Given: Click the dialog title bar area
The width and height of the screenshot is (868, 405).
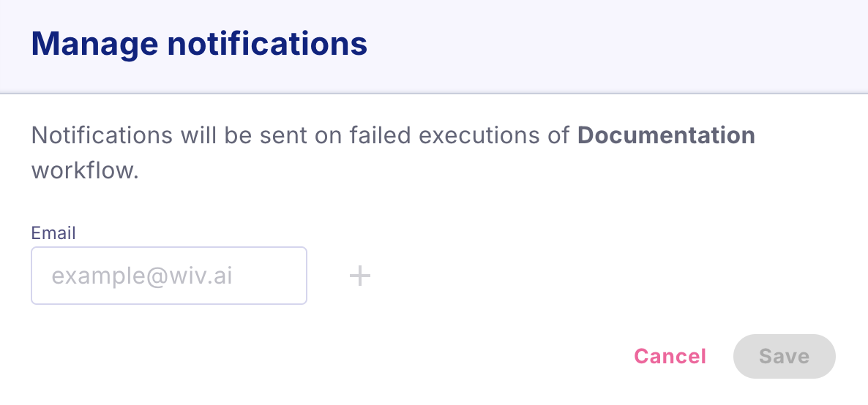Looking at the screenshot, I should [x=585, y=45].
